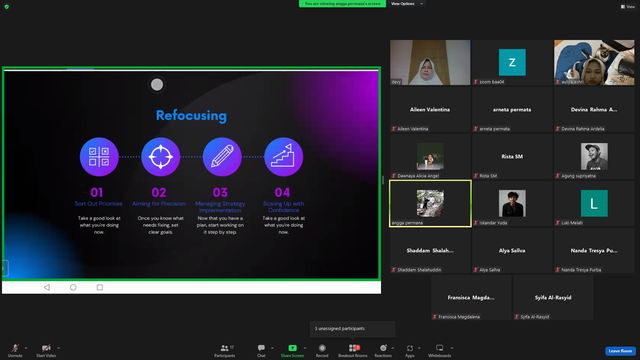Select the auliya ashri video tile

[594, 62]
